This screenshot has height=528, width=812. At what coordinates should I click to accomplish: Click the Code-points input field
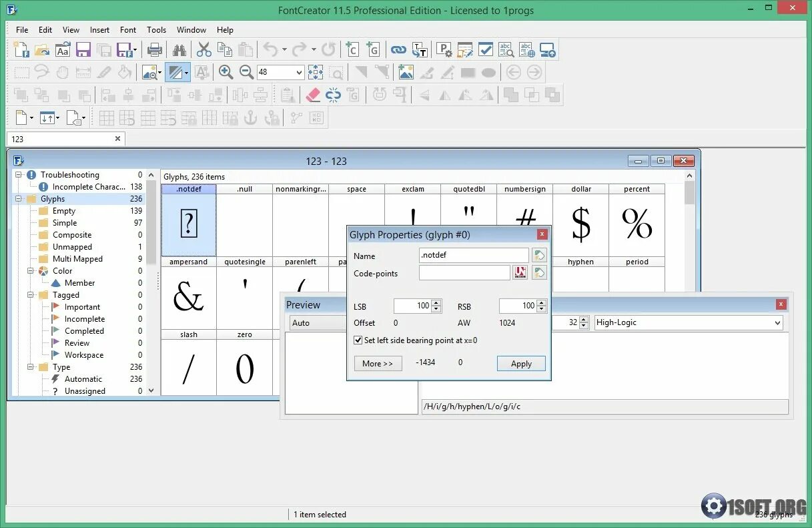(464, 272)
